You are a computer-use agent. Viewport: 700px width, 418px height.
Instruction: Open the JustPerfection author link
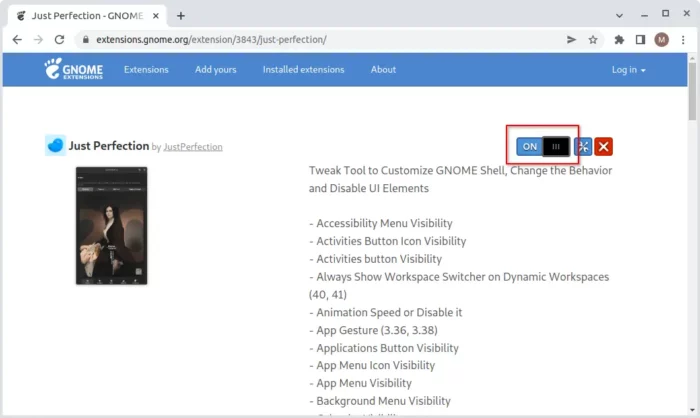click(x=193, y=147)
